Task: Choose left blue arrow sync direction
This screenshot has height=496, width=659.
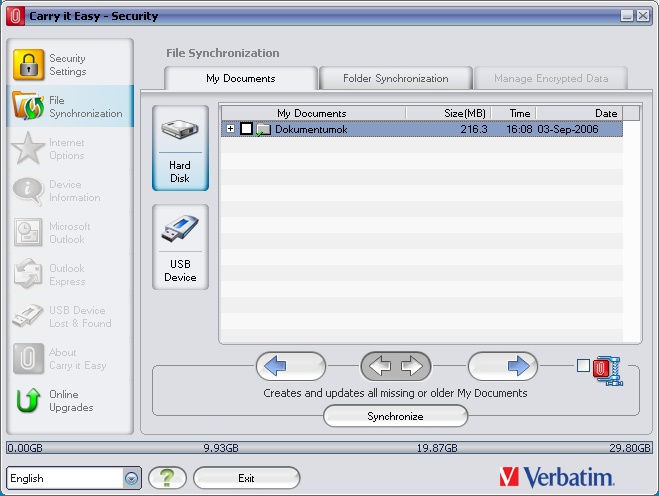Action: 290,366
